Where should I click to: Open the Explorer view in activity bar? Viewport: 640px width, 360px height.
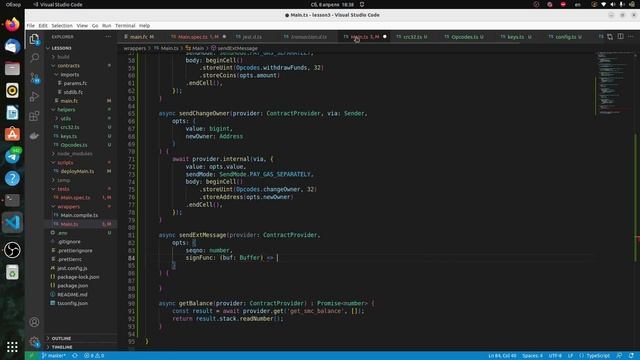click(x=34, y=39)
